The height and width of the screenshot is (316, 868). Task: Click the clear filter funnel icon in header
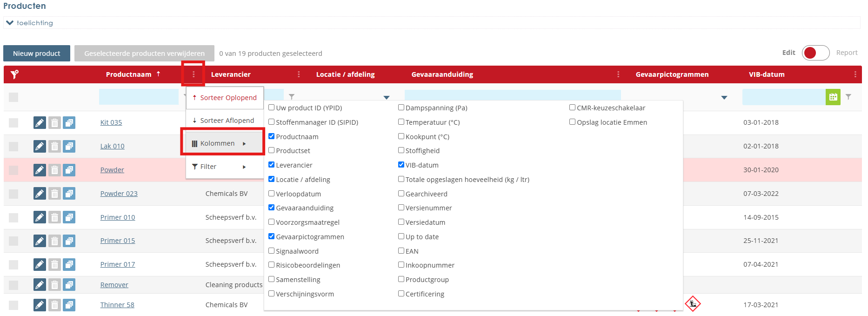click(14, 74)
